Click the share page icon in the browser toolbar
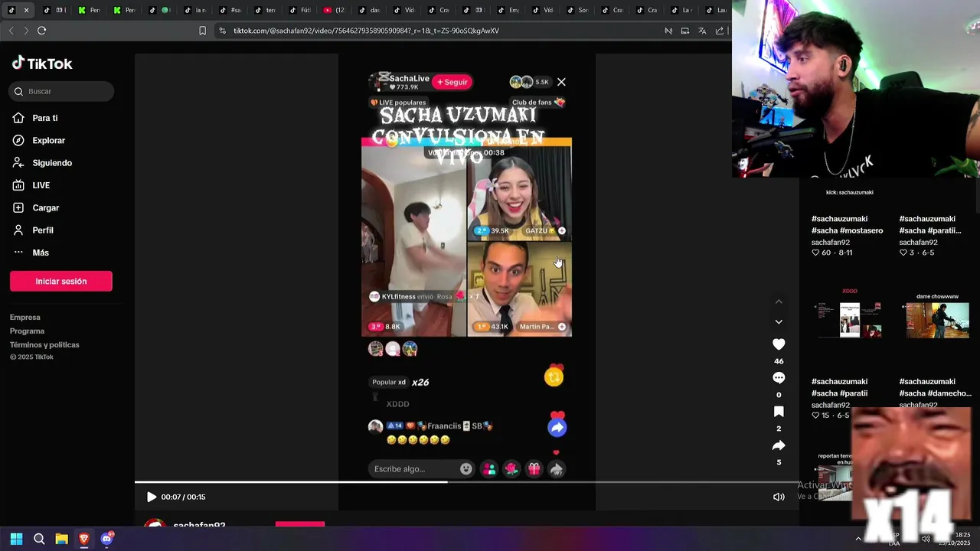 pyautogui.click(x=720, y=31)
